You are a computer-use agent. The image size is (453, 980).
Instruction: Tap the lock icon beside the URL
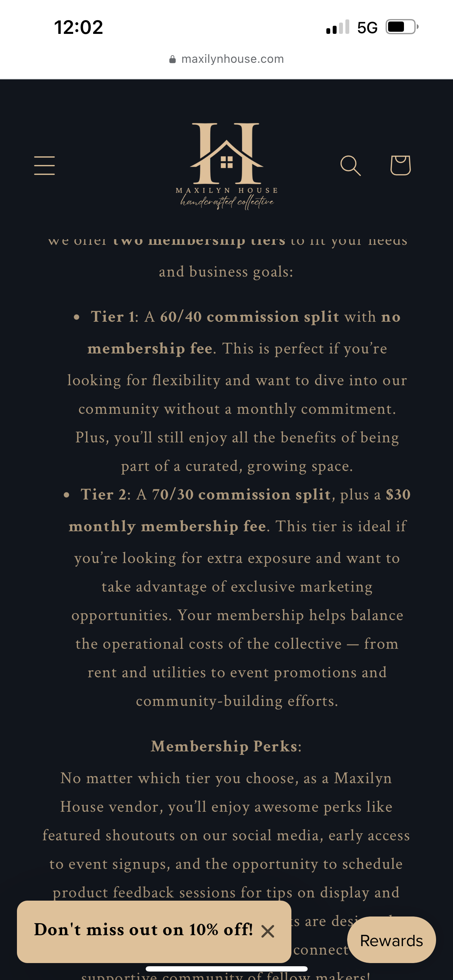(x=173, y=59)
